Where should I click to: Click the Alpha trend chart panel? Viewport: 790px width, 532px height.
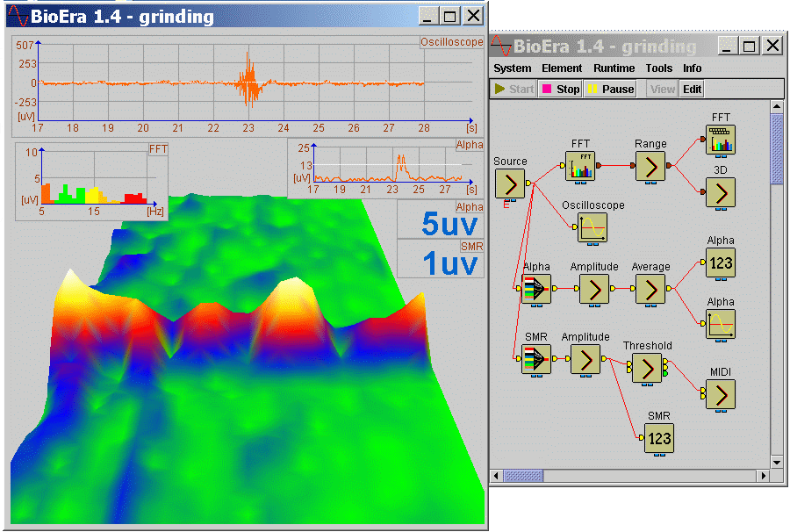click(x=385, y=169)
